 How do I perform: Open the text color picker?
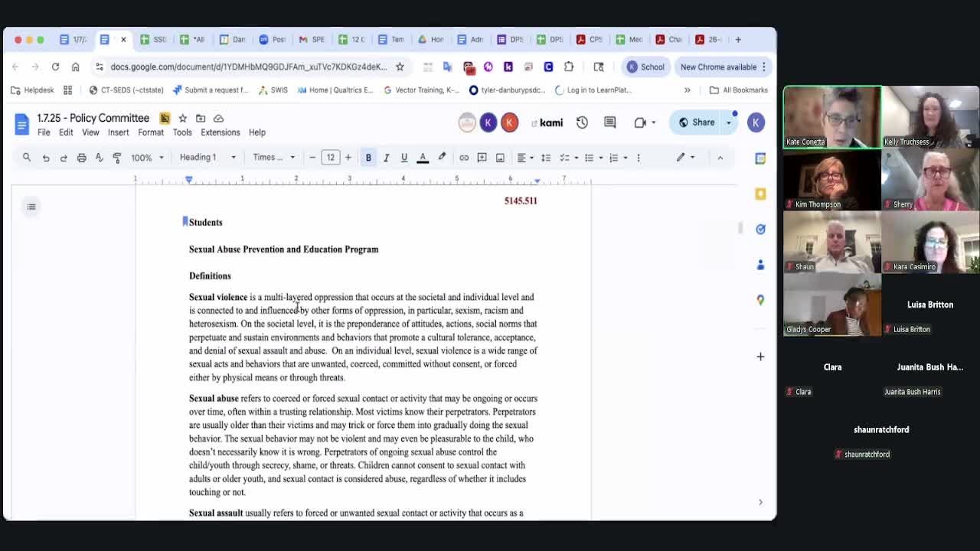[423, 158]
